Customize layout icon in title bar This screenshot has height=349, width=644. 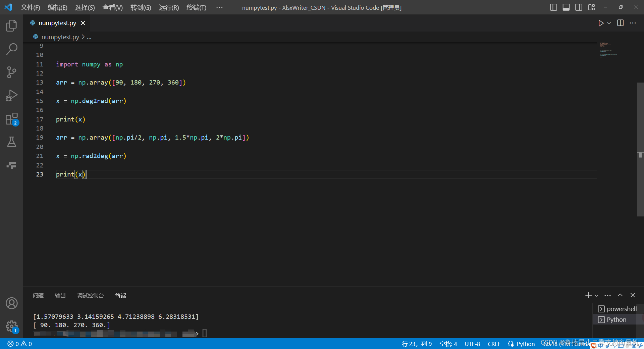[591, 7]
